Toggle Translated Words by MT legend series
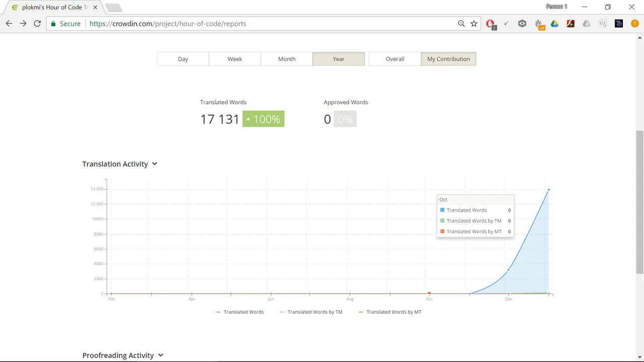644x362 pixels. [390, 312]
